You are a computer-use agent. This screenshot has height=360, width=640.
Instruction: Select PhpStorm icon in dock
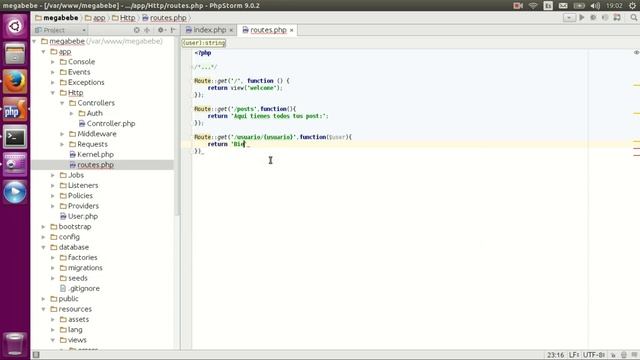click(15, 109)
